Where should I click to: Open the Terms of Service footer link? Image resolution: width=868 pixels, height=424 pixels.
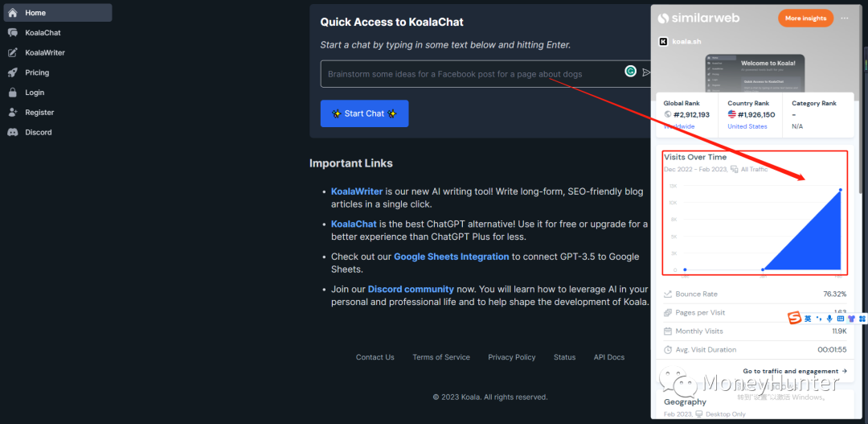[441, 357]
